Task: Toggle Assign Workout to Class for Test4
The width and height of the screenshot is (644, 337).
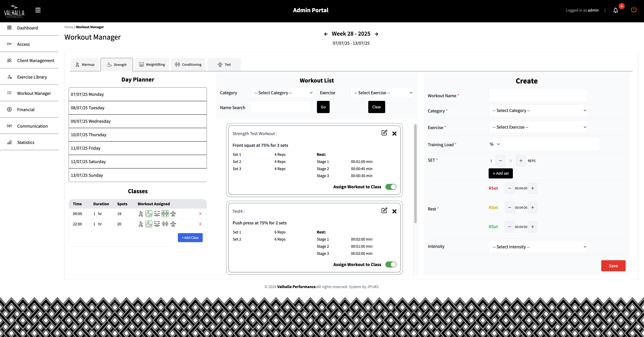Action: click(391, 264)
